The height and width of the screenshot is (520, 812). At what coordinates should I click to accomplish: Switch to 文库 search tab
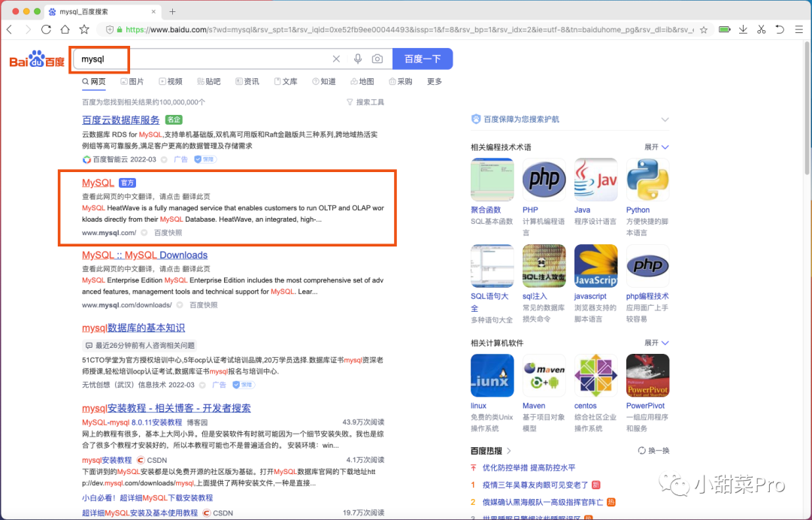click(x=286, y=81)
